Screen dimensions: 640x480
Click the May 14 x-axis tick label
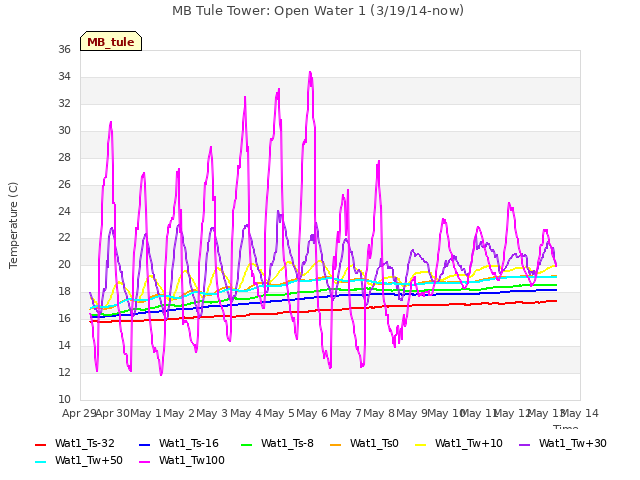(x=580, y=413)
